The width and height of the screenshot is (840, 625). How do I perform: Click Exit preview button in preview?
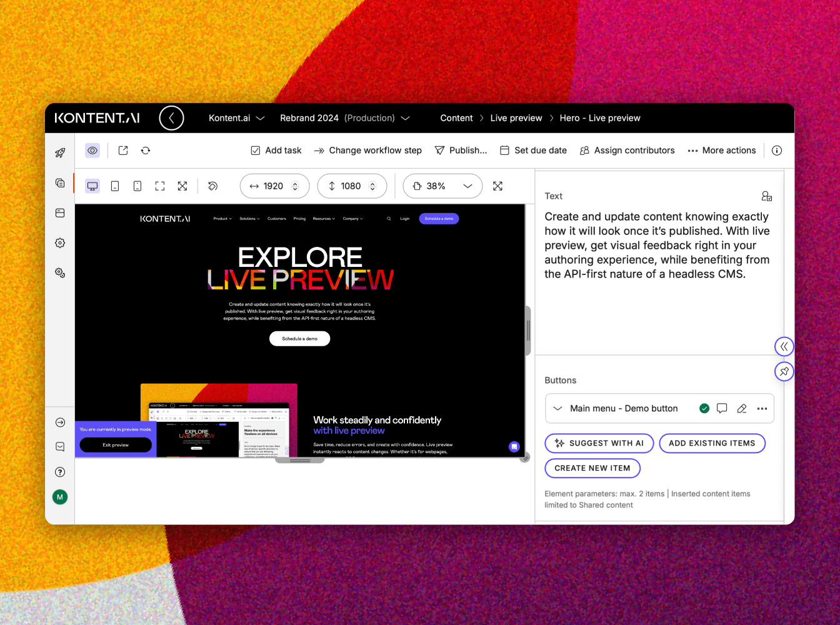tap(116, 445)
